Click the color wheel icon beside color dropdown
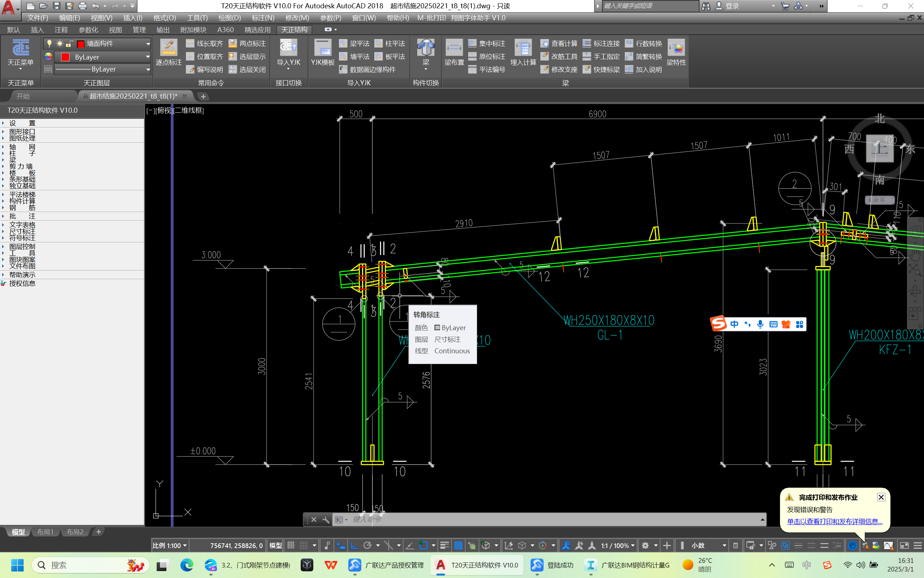 pyautogui.click(x=48, y=57)
